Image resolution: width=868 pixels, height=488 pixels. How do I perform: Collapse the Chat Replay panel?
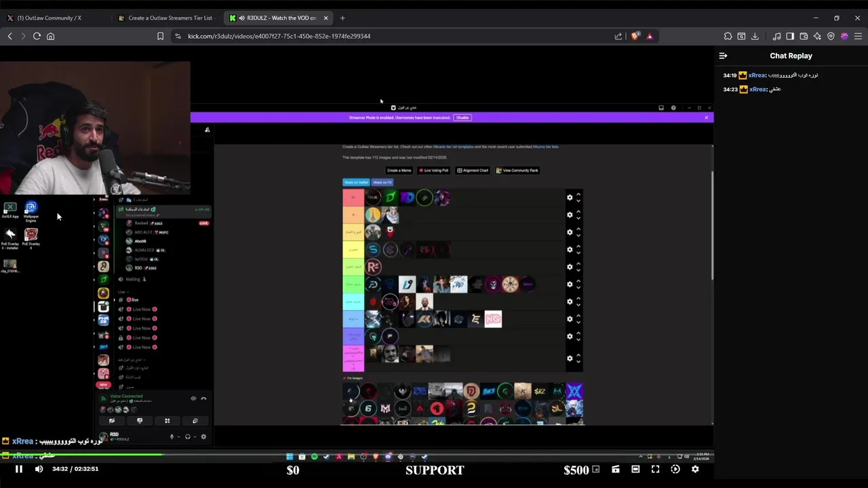pos(723,56)
